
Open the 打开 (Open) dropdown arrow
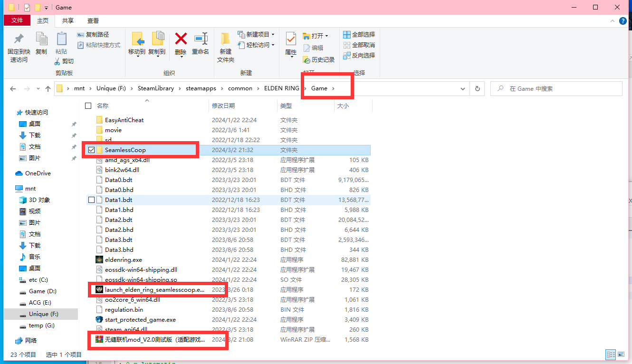click(327, 36)
